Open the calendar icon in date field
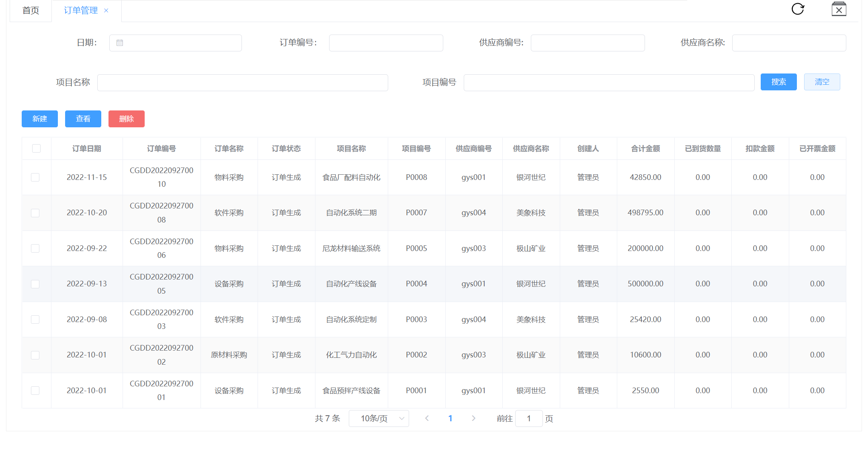 click(x=120, y=43)
